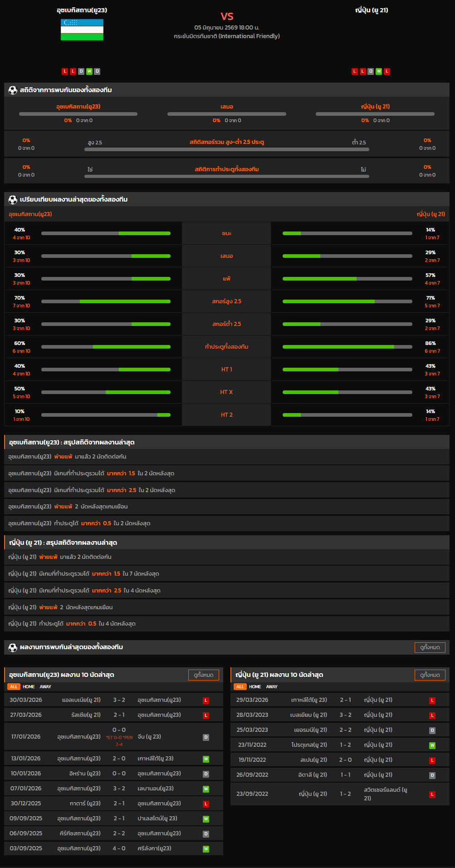Click the score 3 - 2 for 30/03/2026

tap(119, 700)
